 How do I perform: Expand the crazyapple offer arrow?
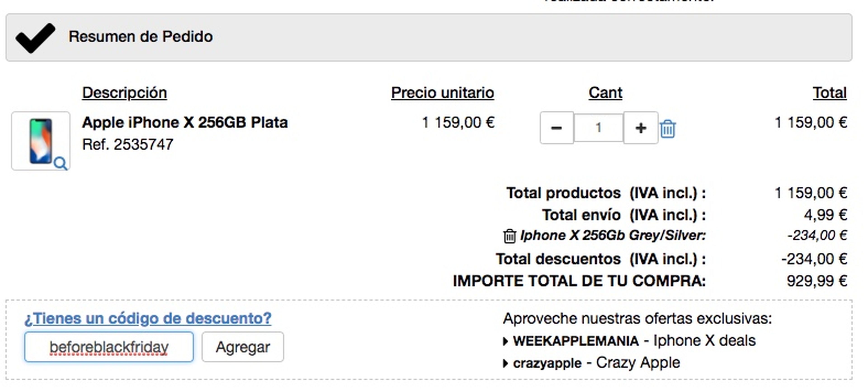point(505,363)
